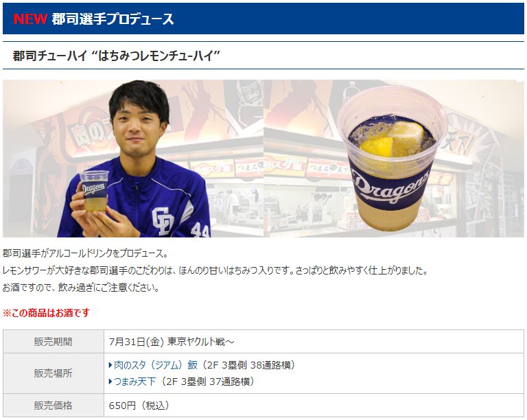Click the 郡司チューハイ はちみつレモンチューハイ heading
The image size is (527, 420).
[x=116, y=56]
